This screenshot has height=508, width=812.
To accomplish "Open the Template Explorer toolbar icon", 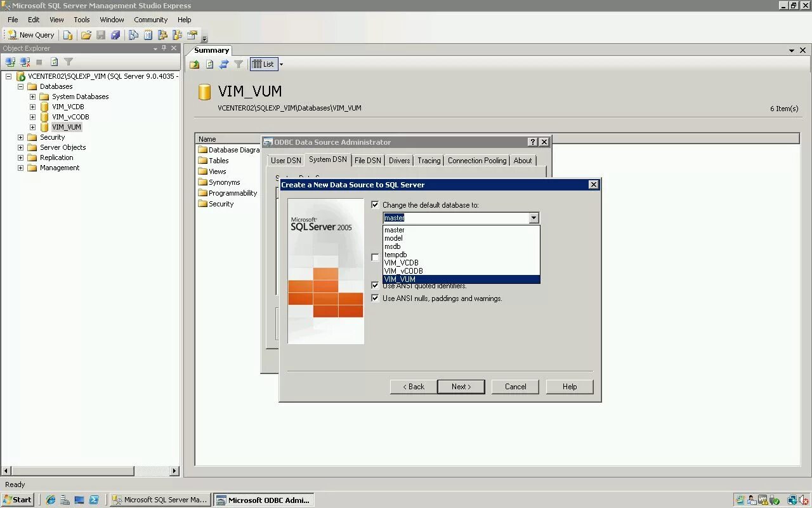I will coord(177,35).
